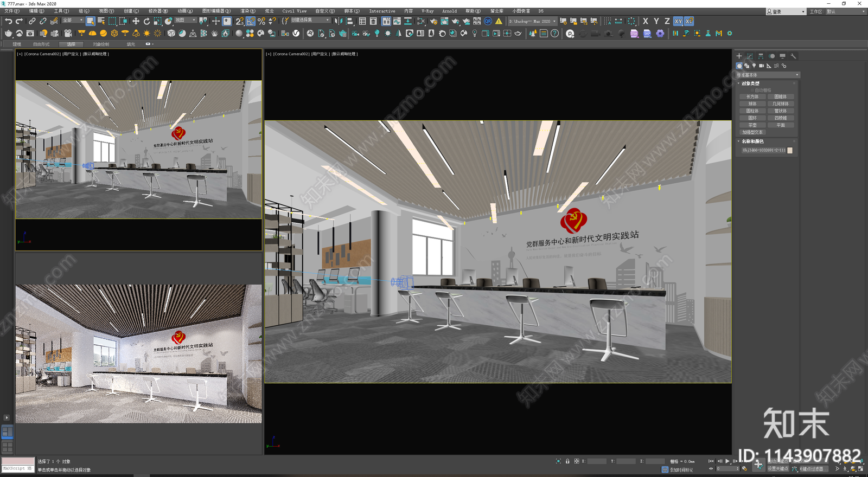Collapse the 名称和颜色 rollout
The image size is (868, 477).
[752, 141]
